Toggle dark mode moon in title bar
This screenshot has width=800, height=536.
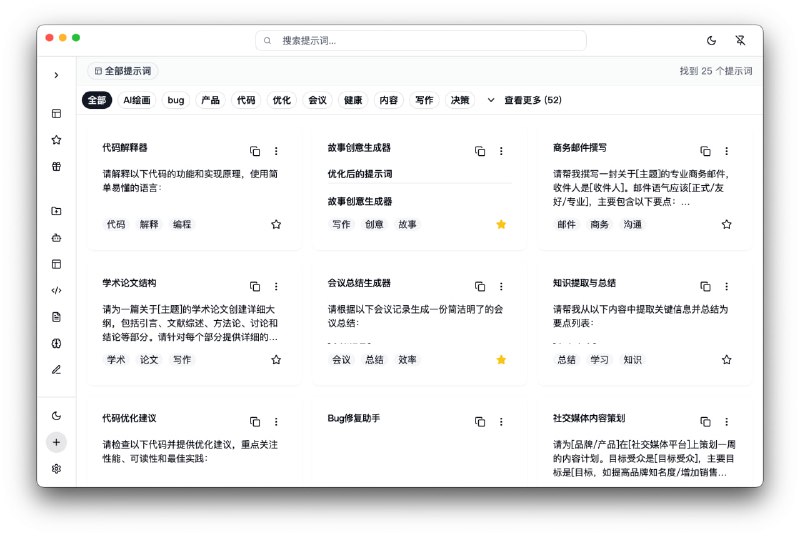point(711,40)
